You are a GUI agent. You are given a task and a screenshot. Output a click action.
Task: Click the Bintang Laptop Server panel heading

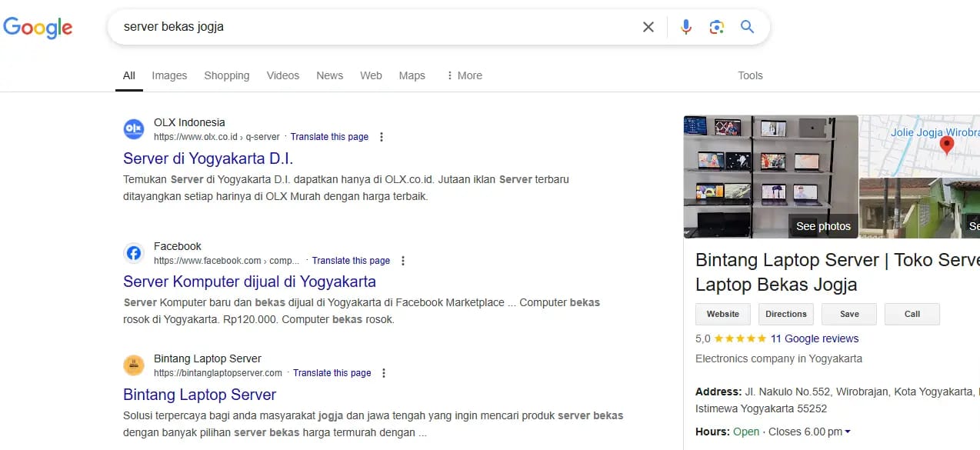(838, 272)
